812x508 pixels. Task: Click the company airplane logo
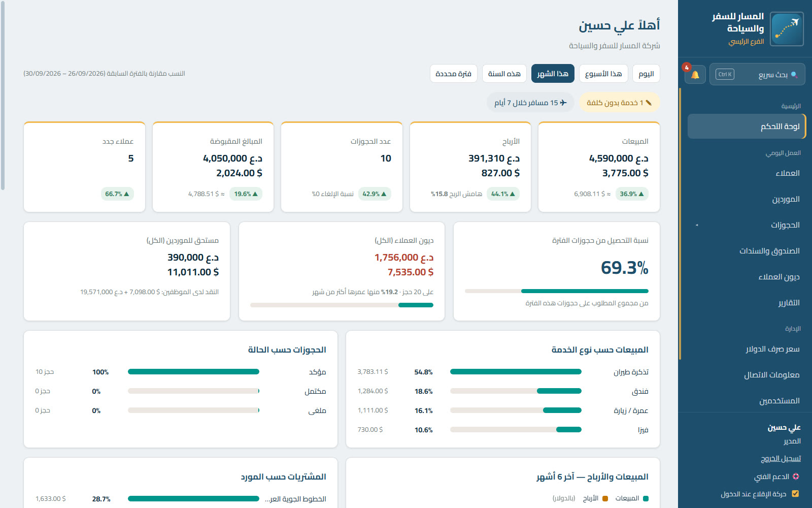tap(787, 29)
